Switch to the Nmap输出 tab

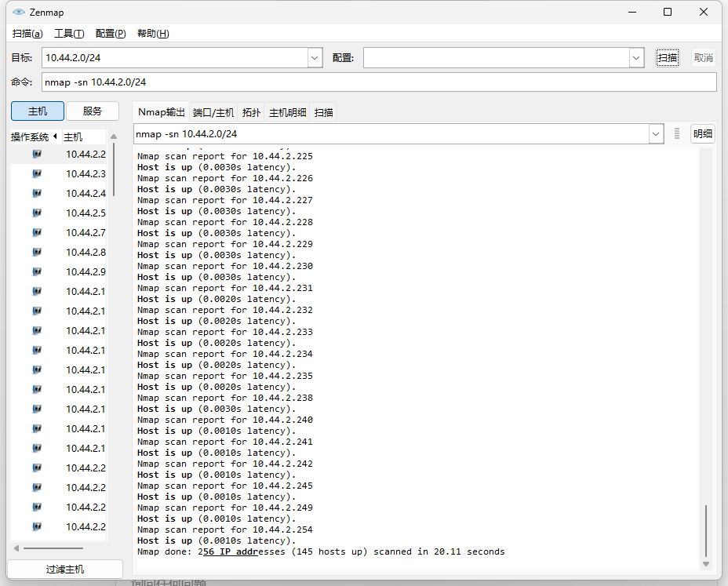pyautogui.click(x=161, y=112)
